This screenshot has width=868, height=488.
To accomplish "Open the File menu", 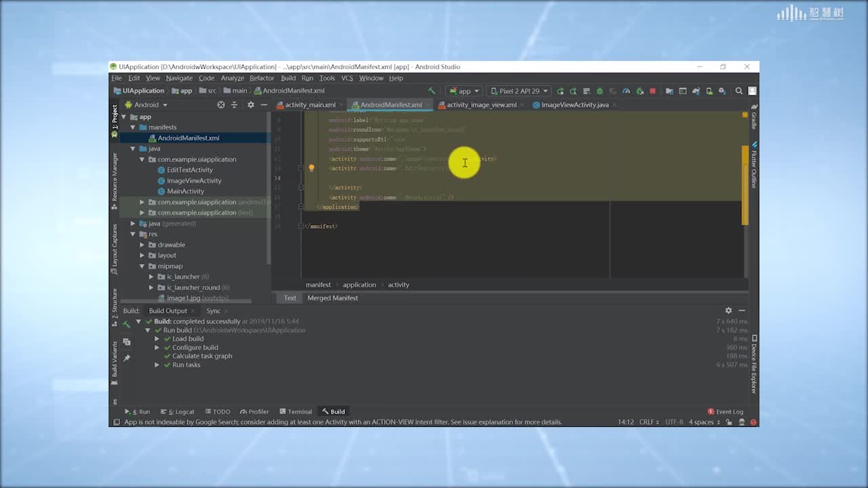I will click(x=117, y=78).
